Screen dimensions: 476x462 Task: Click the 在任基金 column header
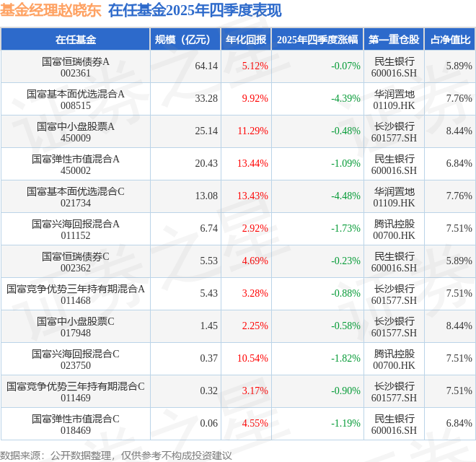(x=76, y=40)
